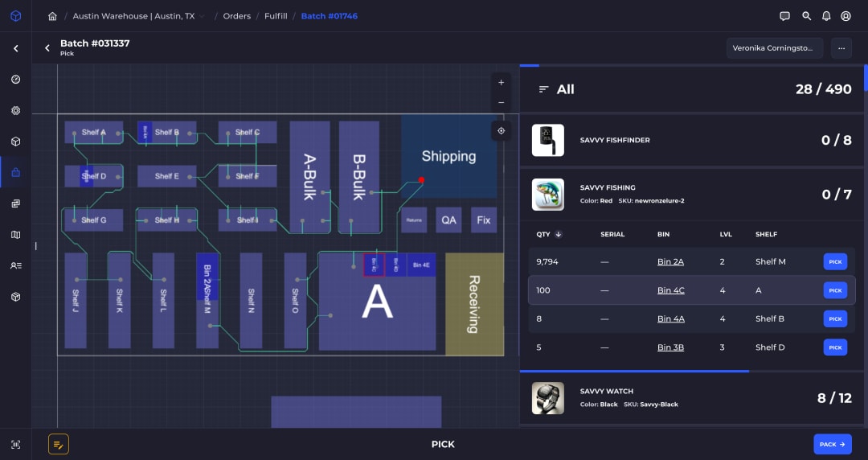Open the chat messages icon

[x=784, y=16]
